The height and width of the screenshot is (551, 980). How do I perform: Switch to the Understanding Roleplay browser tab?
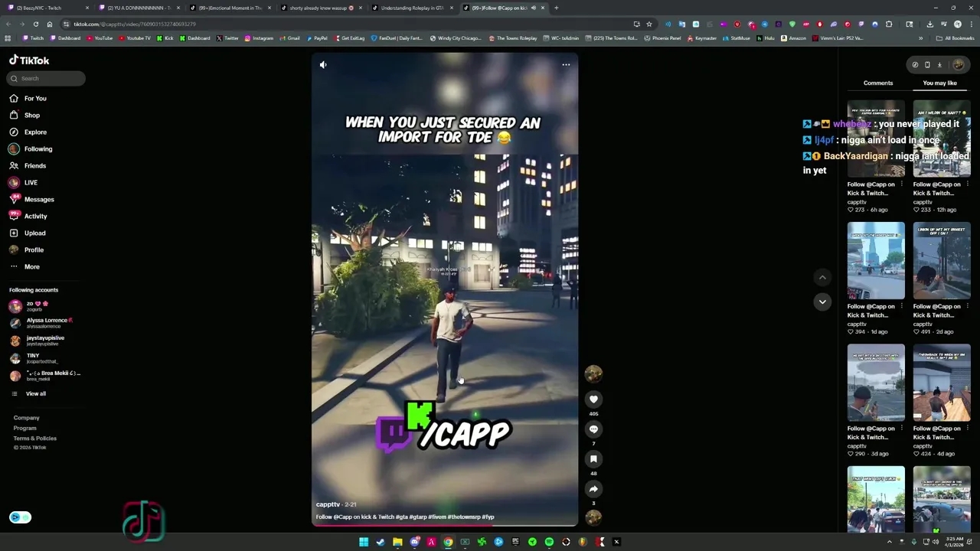pos(410,8)
